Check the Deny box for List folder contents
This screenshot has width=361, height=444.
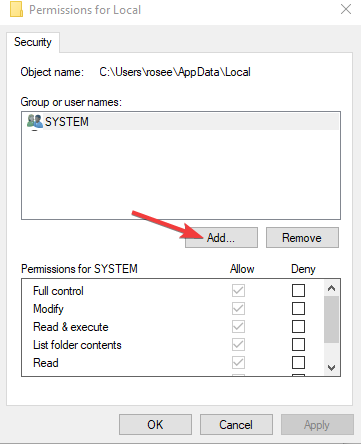click(x=298, y=344)
